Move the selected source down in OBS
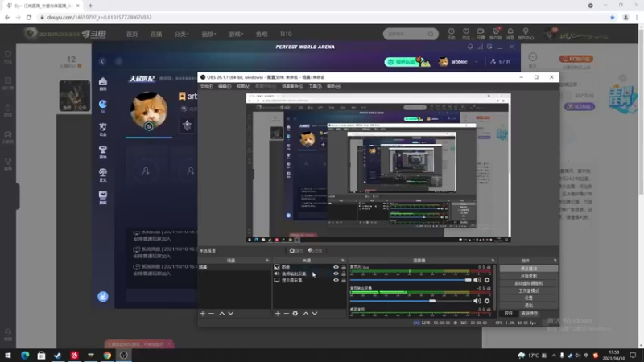Image resolution: width=644 pixels, height=362 pixels. 315,313
